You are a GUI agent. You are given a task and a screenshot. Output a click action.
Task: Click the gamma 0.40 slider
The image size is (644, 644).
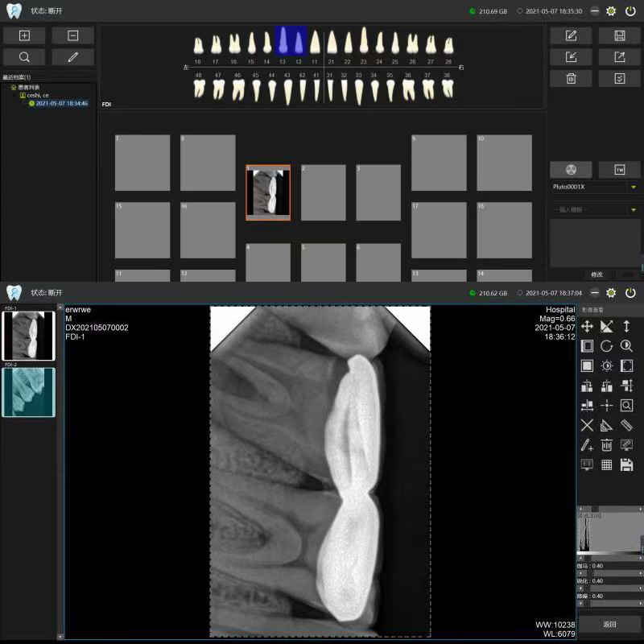click(609, 572)
